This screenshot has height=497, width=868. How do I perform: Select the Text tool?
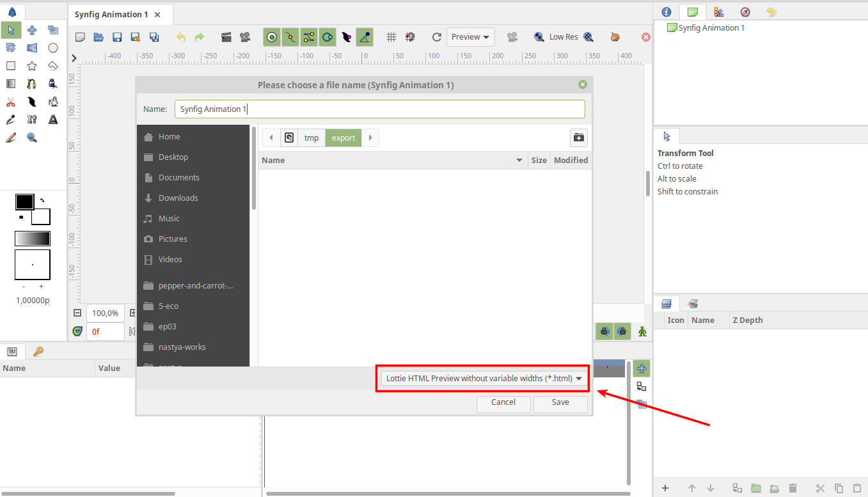[x=53, y=119]
